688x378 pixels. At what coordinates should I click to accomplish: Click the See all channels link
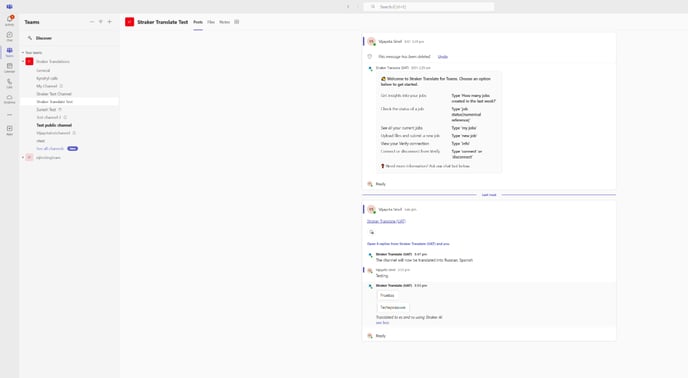[50, 149]
